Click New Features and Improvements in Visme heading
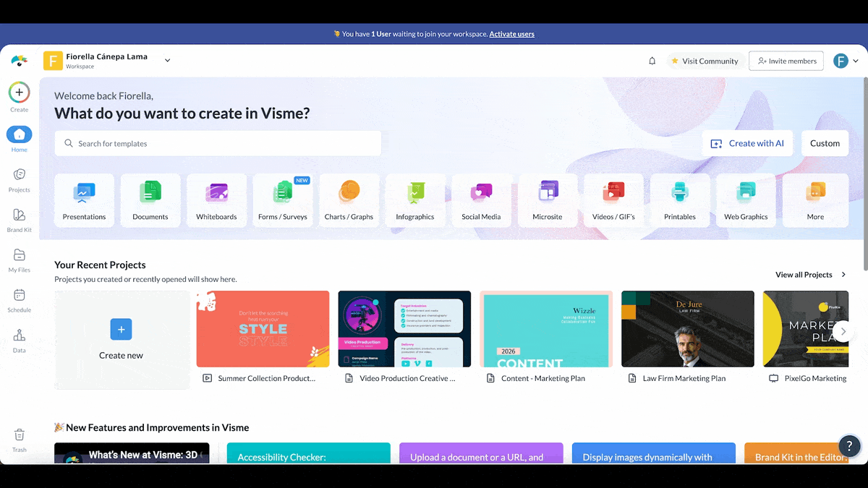 pos(152,427)
